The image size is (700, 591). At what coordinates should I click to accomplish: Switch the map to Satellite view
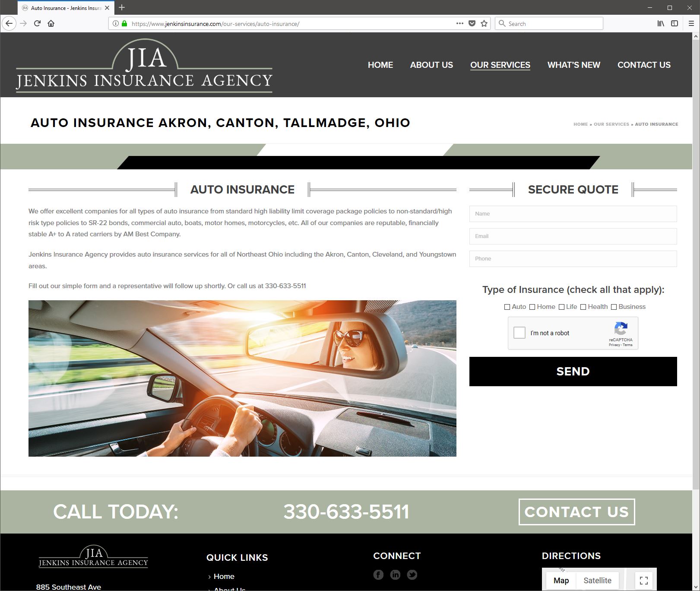[x=598, y=581]
